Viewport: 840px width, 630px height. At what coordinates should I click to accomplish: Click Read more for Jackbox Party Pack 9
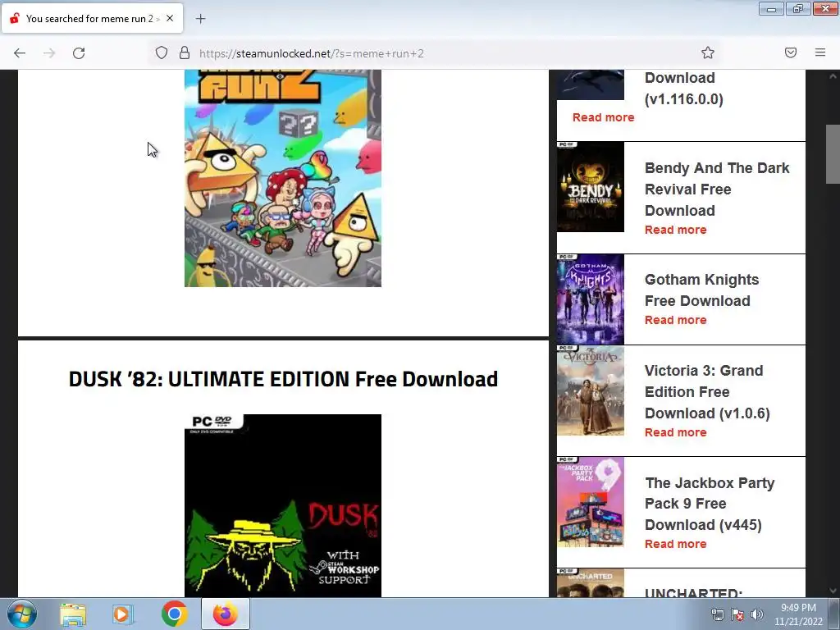pyautogui.click(x=676, y=544)
